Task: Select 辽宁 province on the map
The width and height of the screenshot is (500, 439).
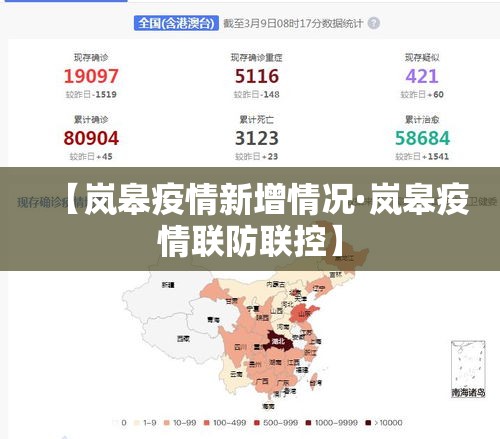Action: pyautogui.click(x=319, y=288)
